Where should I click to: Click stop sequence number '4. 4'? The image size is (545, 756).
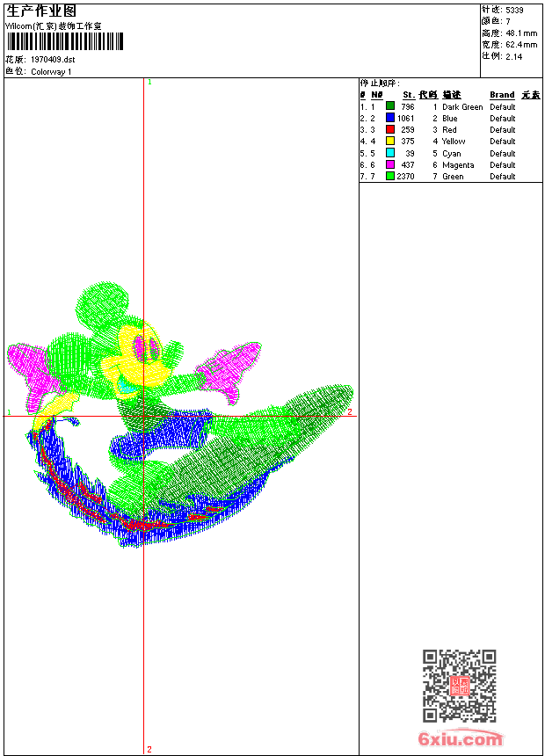(x=367, y=142)
